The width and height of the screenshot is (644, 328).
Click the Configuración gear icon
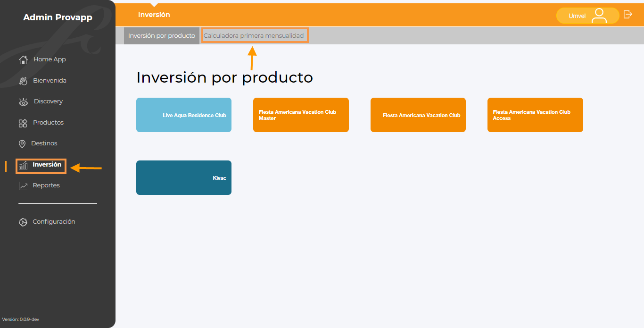click(23, 222)
